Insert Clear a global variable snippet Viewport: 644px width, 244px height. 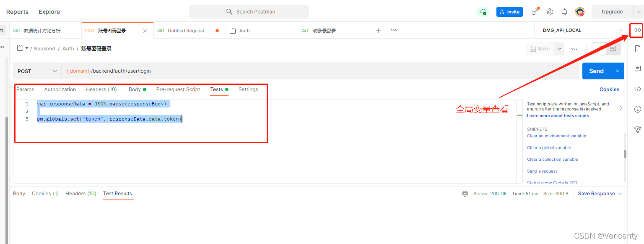coord(549,148)
